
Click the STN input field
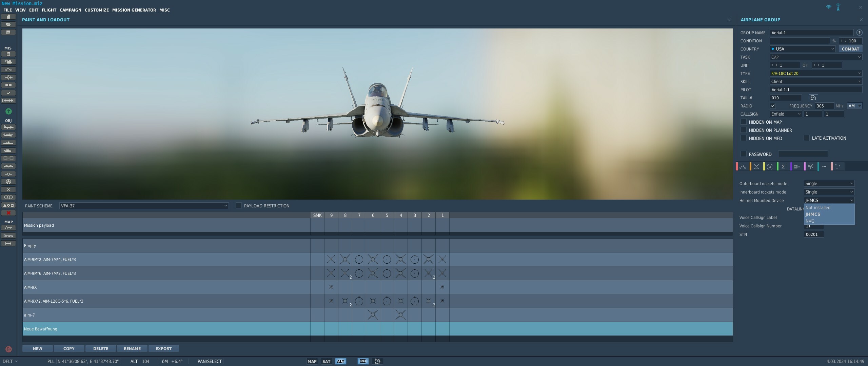tap(814, 234)
